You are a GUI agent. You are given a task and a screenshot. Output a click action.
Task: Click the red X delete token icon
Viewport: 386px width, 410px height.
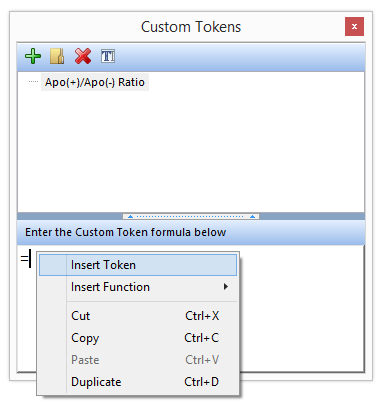tap(83, 56)
